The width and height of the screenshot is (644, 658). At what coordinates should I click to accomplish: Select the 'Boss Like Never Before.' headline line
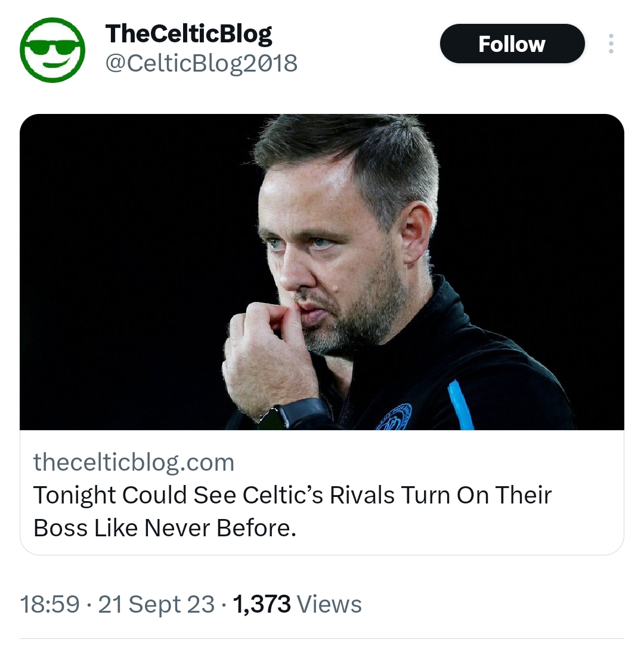click(x=165, y=527)
